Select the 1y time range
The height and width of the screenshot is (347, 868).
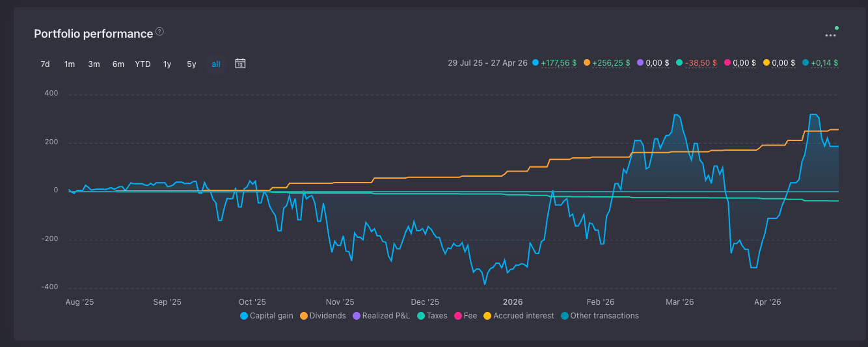pos(167,64)
